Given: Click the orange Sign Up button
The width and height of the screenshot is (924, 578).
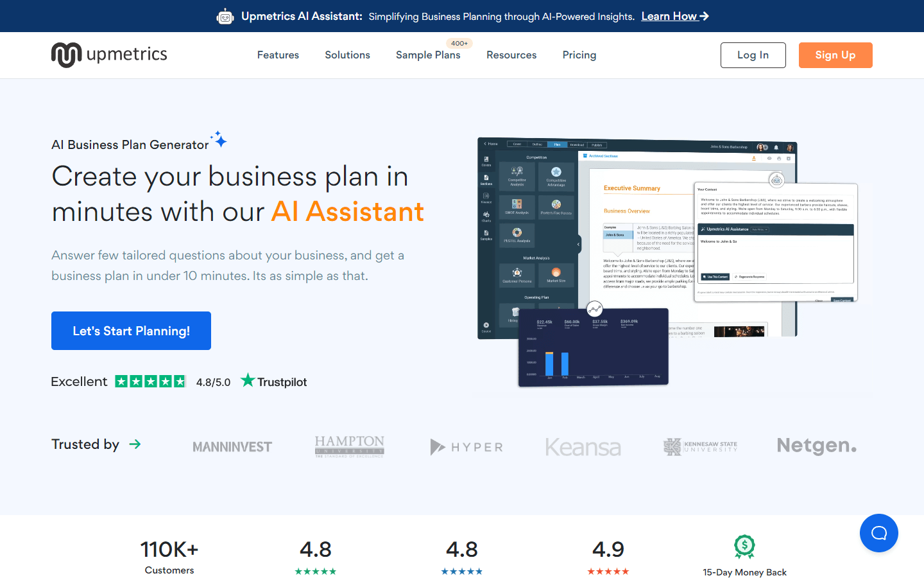Looking at the screenshot, I should click(x=835, y=55).
